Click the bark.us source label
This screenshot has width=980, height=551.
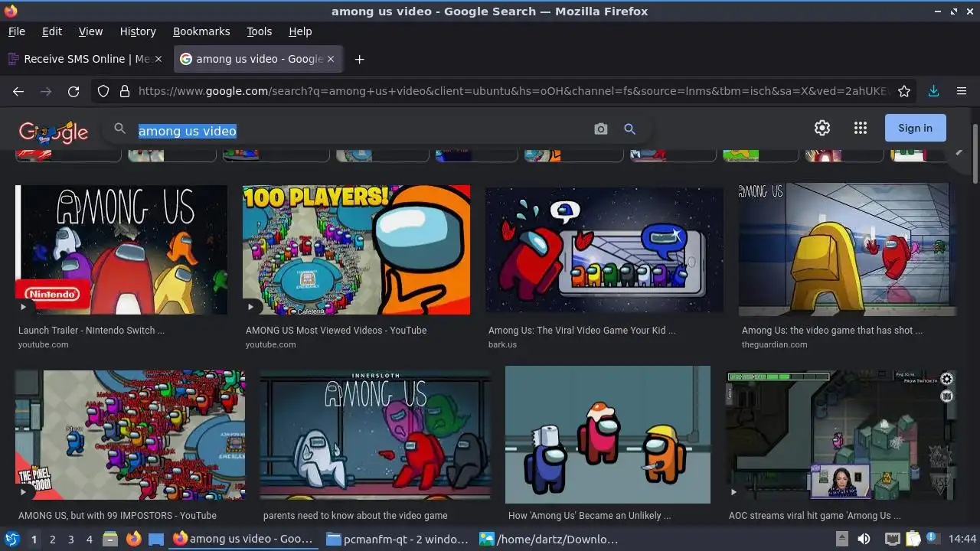tap(502, 344)
